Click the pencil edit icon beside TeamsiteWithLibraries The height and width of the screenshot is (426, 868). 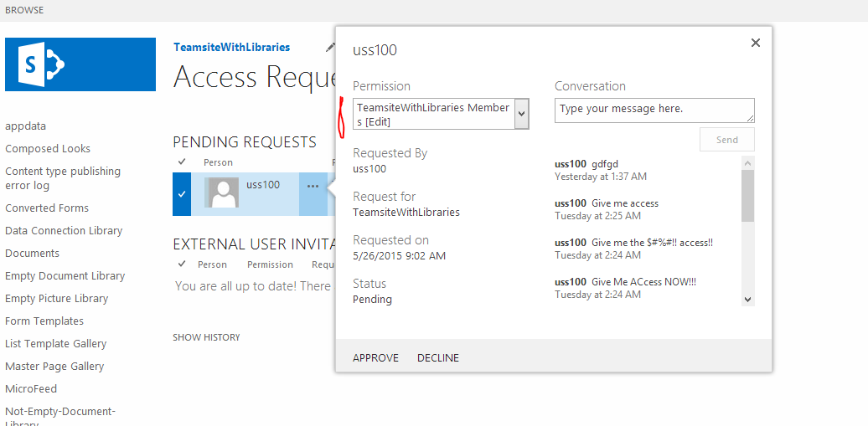[330, 49]
